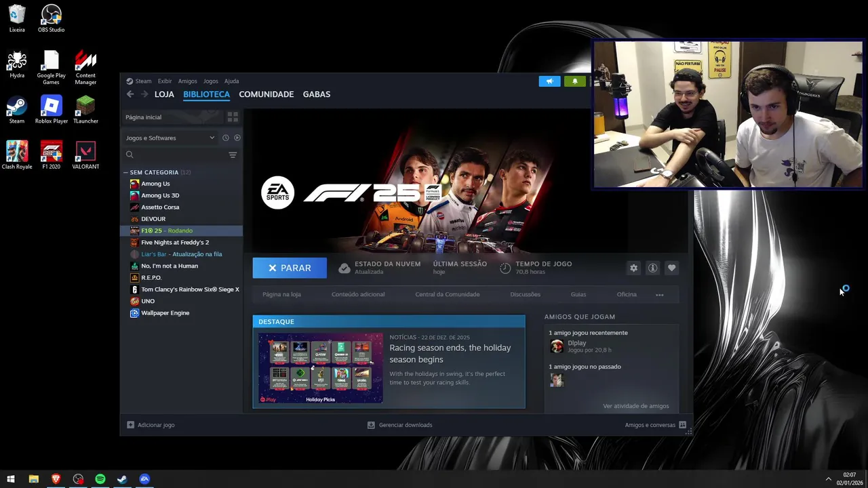Open OBS Studio desktop icon
The width and height of the screenshot is (868, 488).
52,18
